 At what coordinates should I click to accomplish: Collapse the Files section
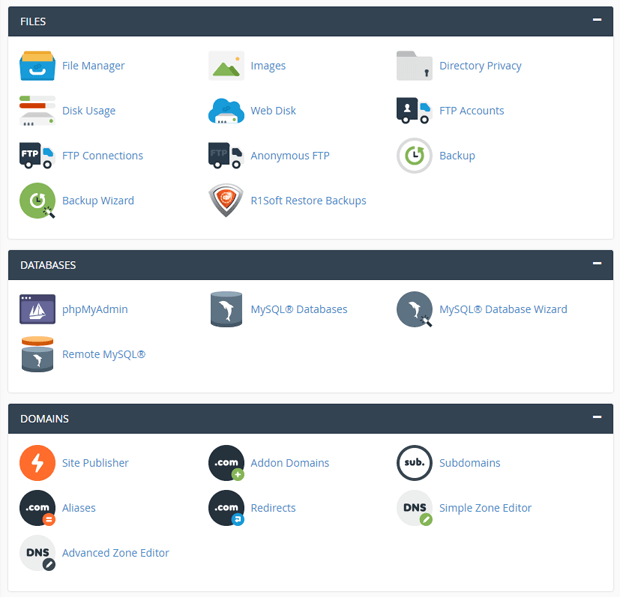[597, 20]
